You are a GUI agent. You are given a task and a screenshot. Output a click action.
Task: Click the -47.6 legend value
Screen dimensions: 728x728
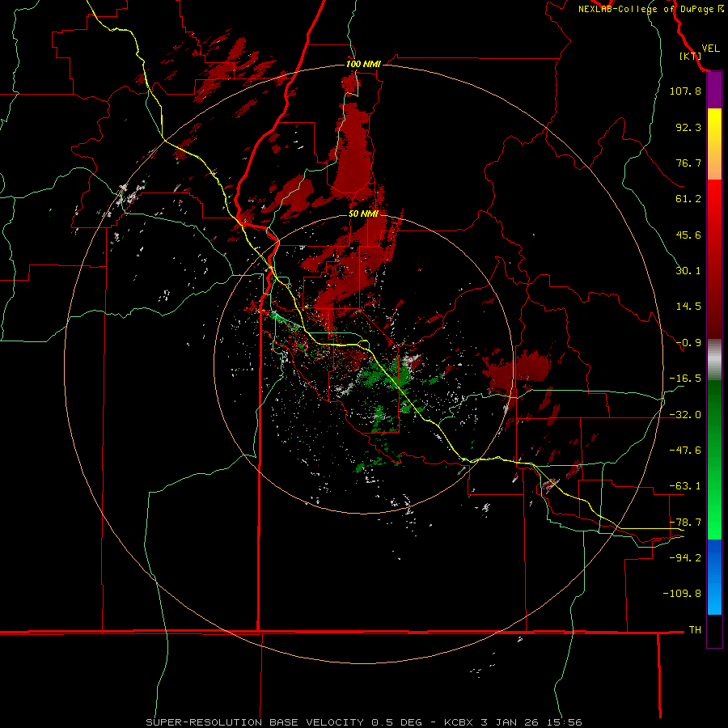[x=685, y=451]
